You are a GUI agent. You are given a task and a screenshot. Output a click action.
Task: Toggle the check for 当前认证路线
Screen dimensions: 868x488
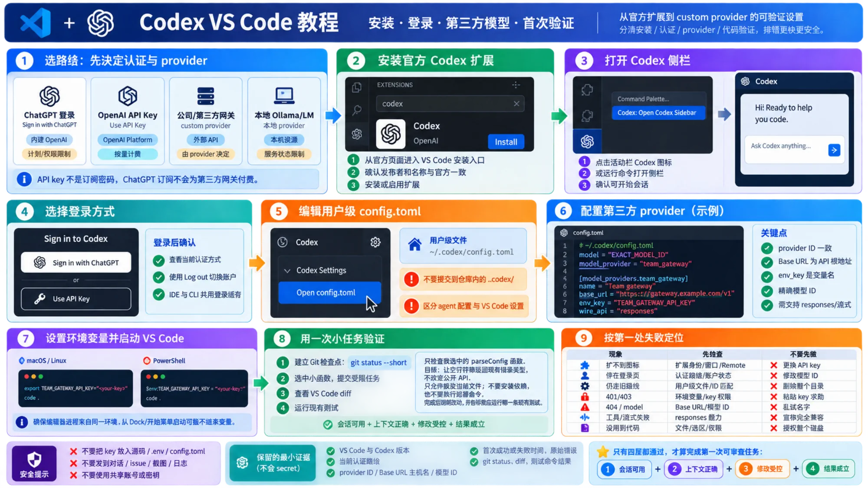331,462
